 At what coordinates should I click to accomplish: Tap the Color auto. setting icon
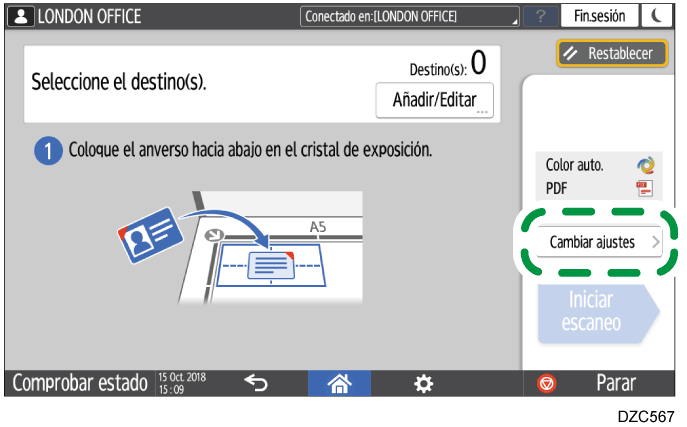(x=645, y=165)
